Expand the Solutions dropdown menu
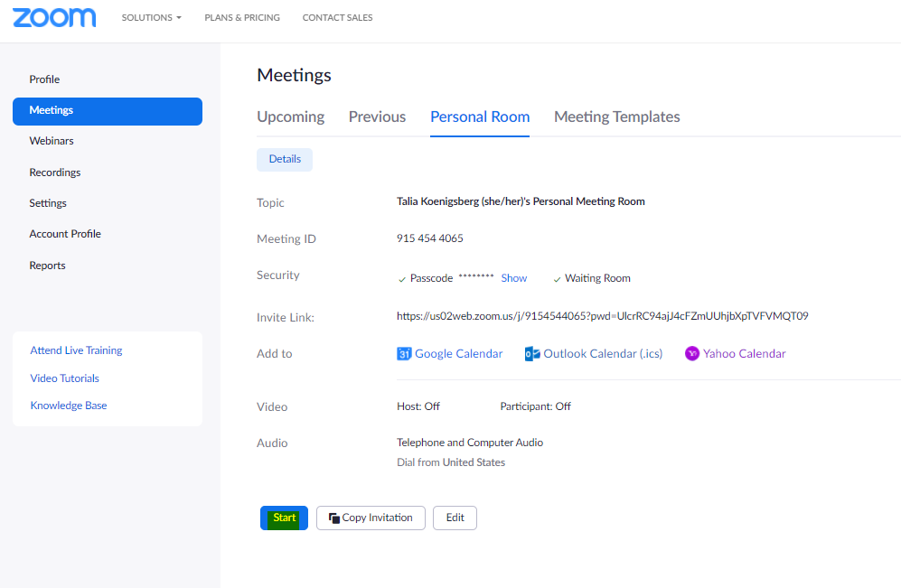The width and height of the screenshot is (901, 588). pyautogui.click(x=151, y=18)
